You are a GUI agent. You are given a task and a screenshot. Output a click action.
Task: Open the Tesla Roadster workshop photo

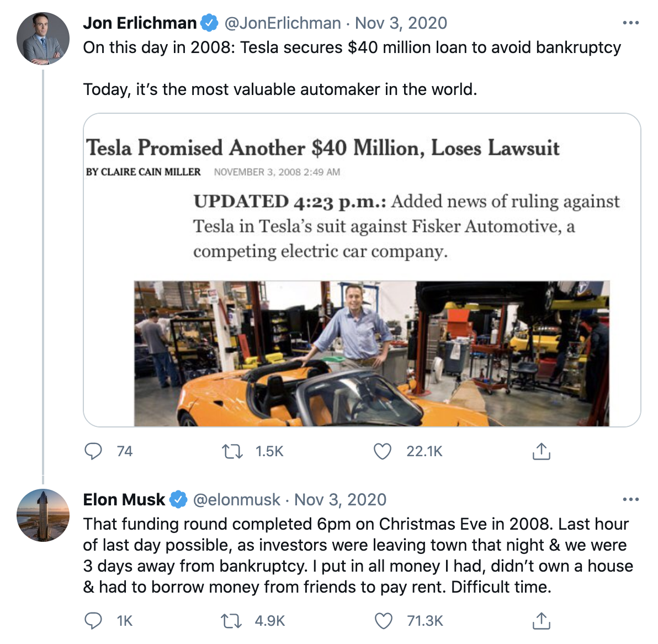372,353
